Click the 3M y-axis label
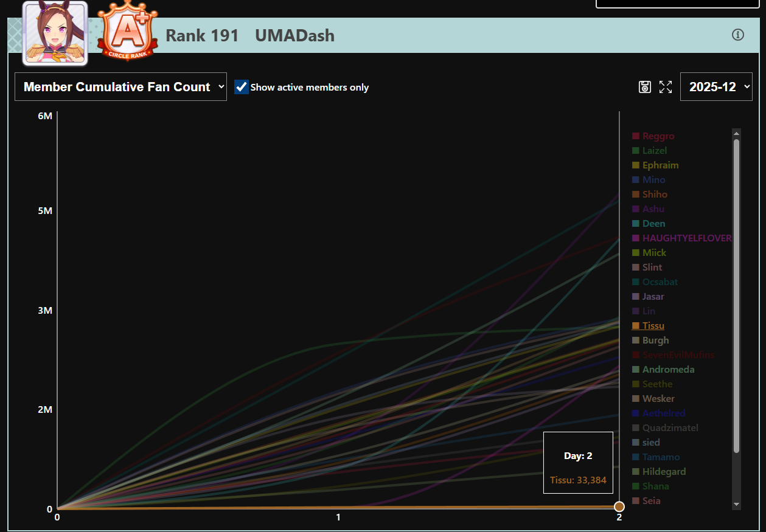This screenshot has height=532, width=766. coord(45,311)
